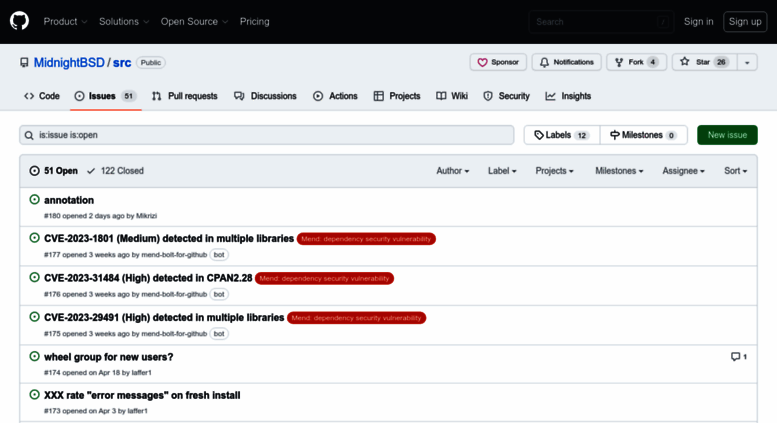
Task: Show the 122 Closed issues
Action: pyautogui.click(x=115, y=171)
